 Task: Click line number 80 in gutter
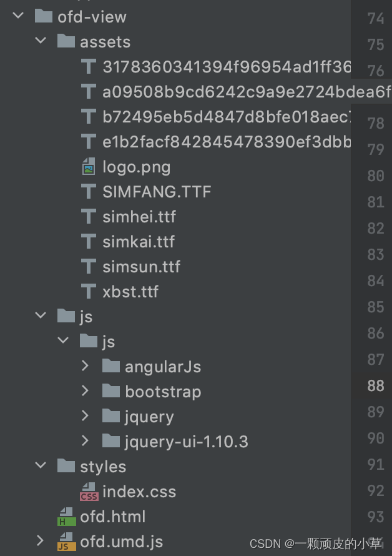(x=376, y=176)
